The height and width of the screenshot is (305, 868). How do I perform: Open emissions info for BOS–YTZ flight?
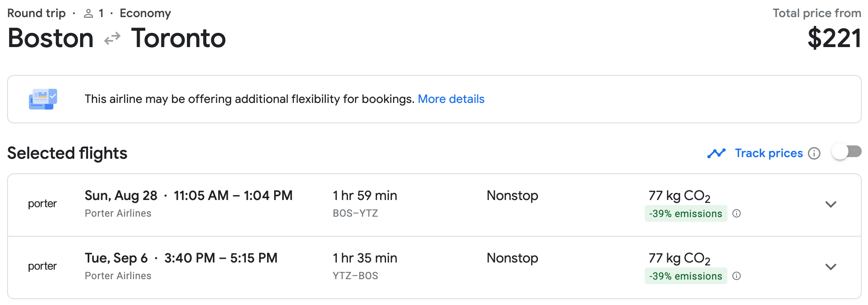[737, 214]
